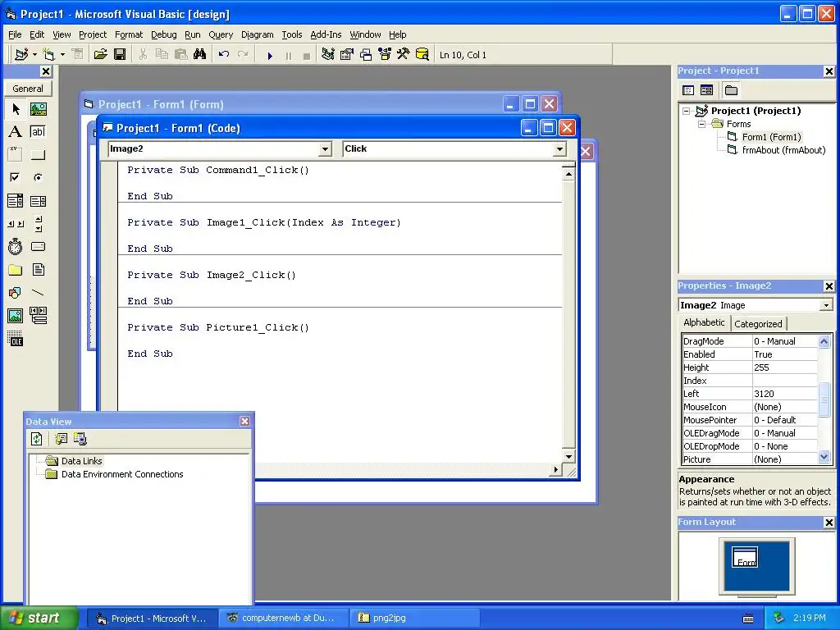Screen dimensions: 840x630
Task: Click the Undo toolbar icon
Action: click(224, 55)
